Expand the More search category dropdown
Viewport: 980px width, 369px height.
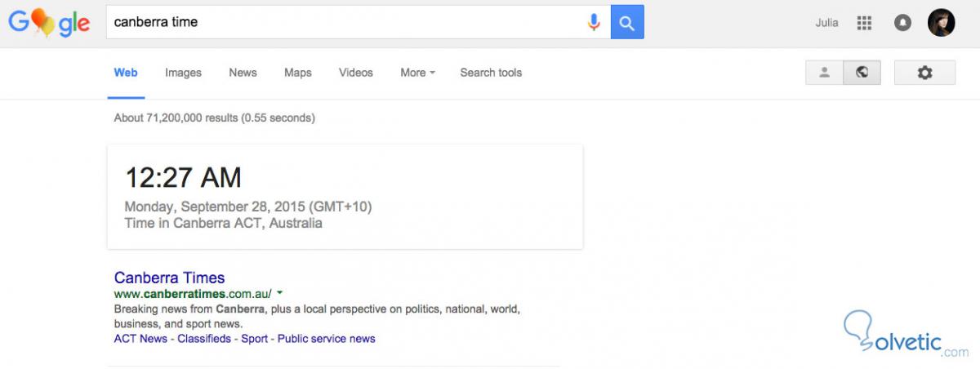[x=417, y=73]
